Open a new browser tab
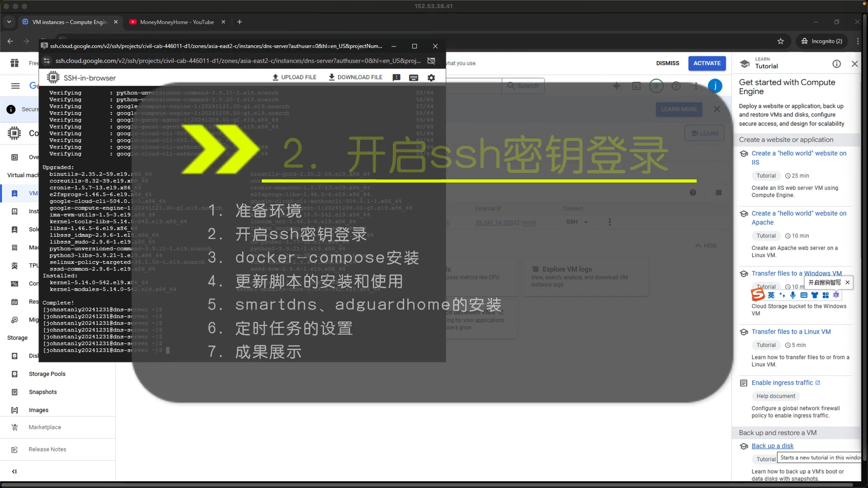This screenshot has height=488, width=868. click(x=240, y=22)
